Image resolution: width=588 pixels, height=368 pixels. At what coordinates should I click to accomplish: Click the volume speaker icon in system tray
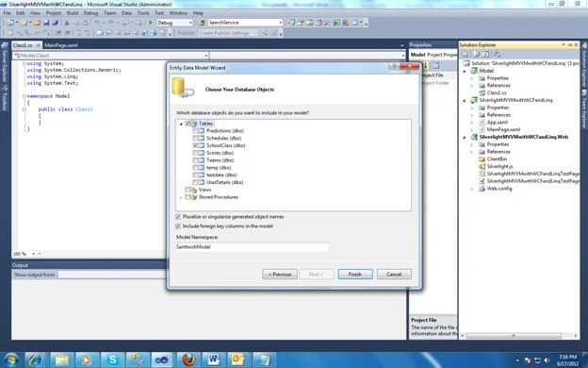click(x=547, y=360)
